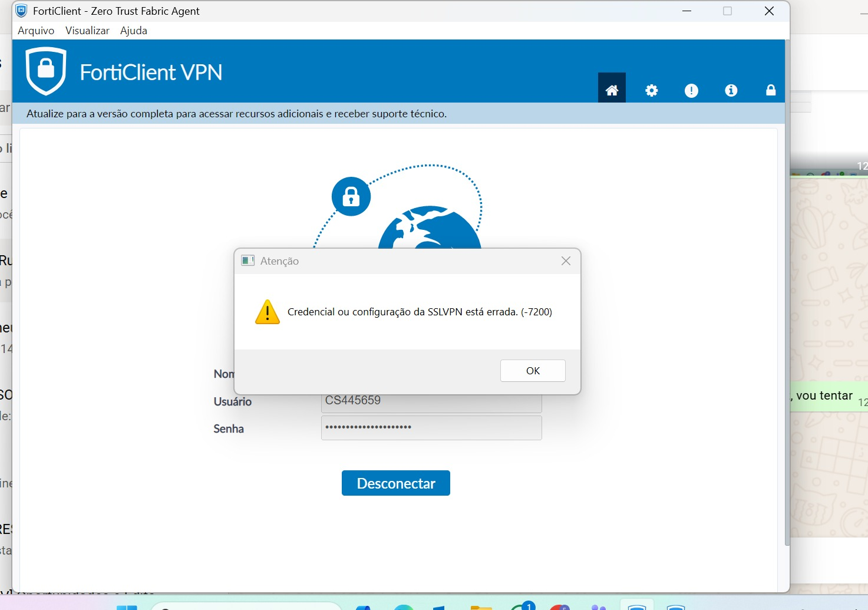Click the Desconectar button

[396, 483]
